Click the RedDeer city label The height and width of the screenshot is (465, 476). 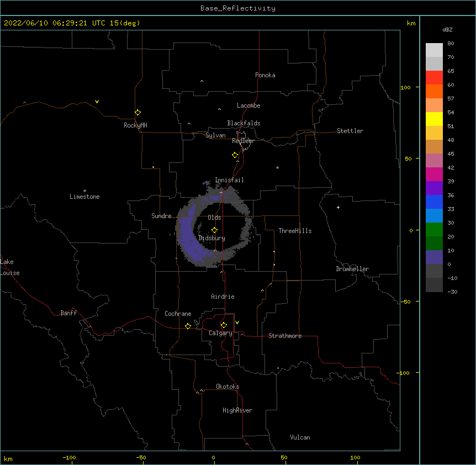tap(243, 141)
